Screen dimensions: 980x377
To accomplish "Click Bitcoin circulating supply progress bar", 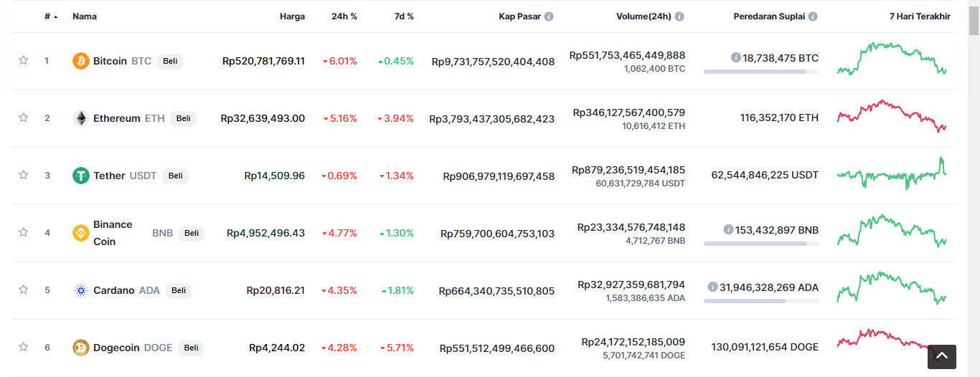I will pos(760,72).
